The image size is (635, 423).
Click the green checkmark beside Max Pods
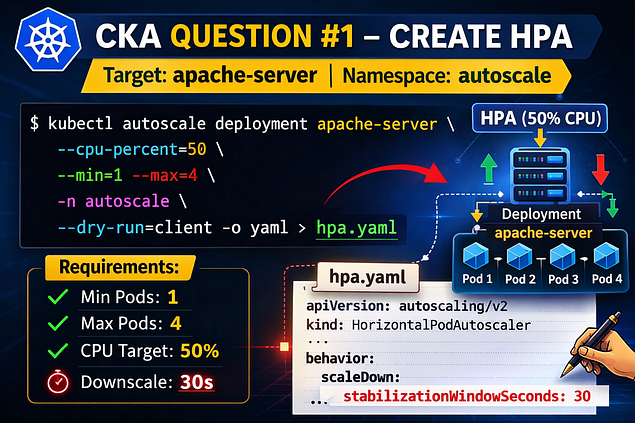click(x=58, y=323)
